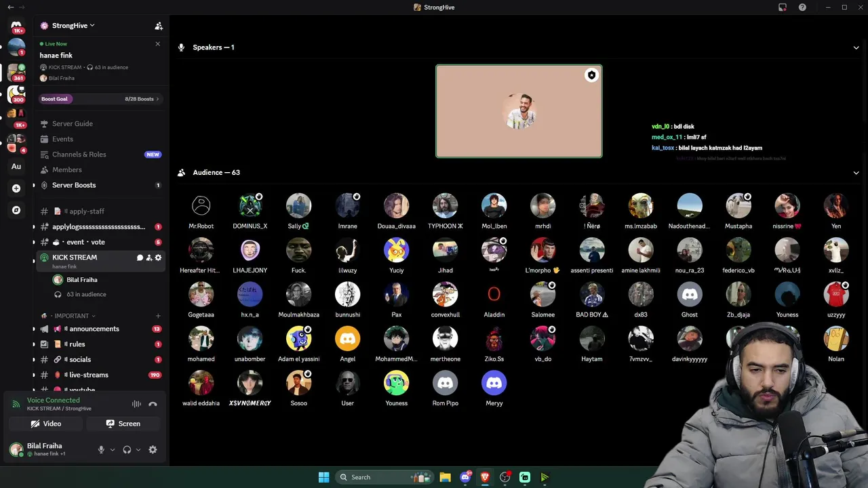Open chat icon on KICK STREAM channel
The image size is (868, 488).
click(140, 258)
